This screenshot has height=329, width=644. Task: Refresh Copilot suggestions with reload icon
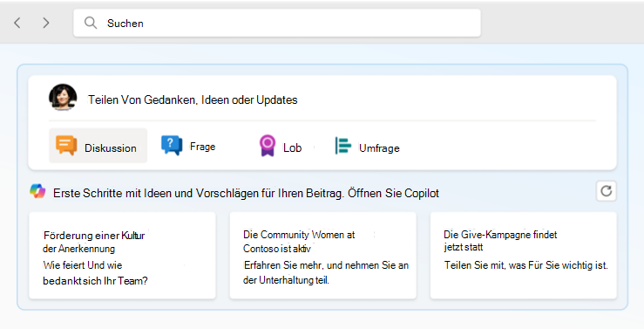[607, 191]
